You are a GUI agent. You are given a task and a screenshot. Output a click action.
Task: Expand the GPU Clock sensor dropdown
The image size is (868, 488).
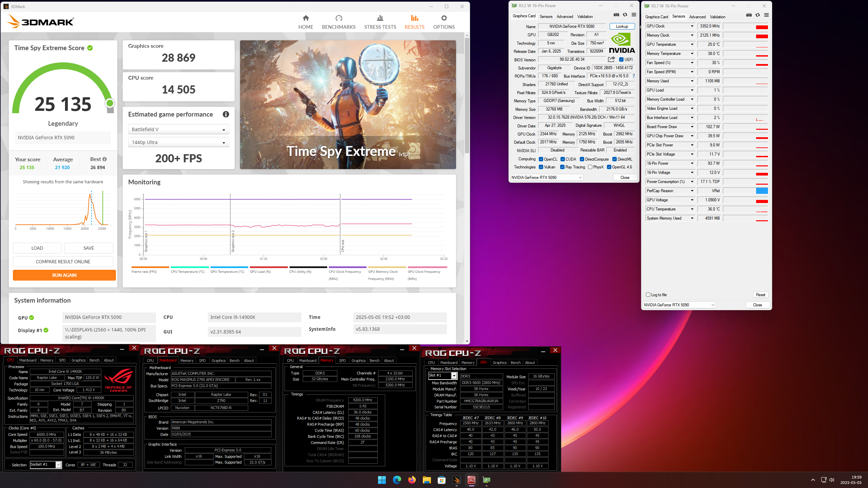coord(692,26)
